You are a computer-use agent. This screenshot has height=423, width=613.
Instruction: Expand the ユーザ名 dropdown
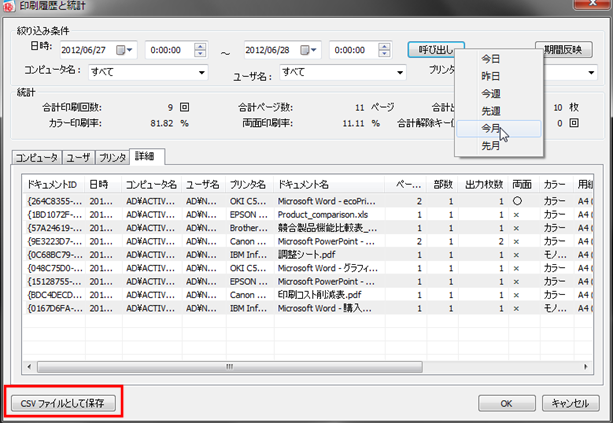(x=400, y=72)
